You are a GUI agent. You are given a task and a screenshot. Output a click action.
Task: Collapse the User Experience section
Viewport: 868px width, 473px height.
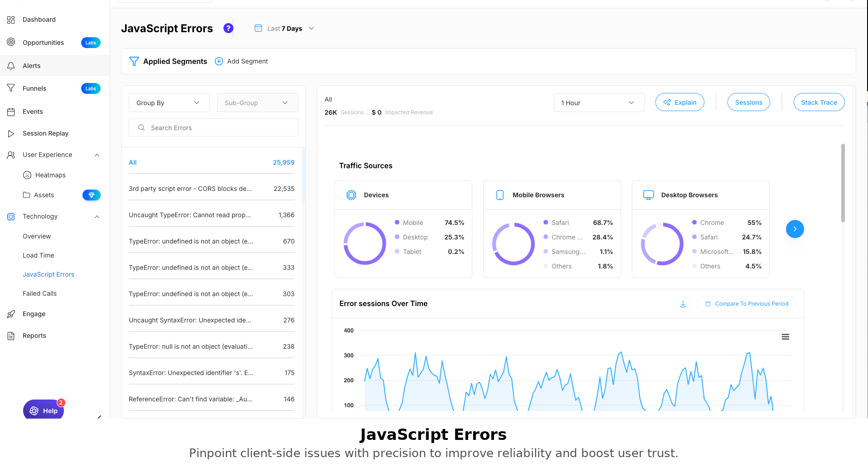pos(97,155)
